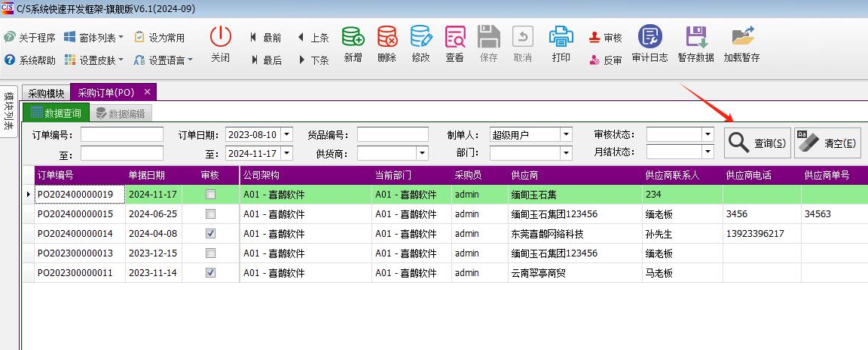Screen dimensions: 868x350
Task: Click the 清空(E) clear button
Action: click(828, 143)
